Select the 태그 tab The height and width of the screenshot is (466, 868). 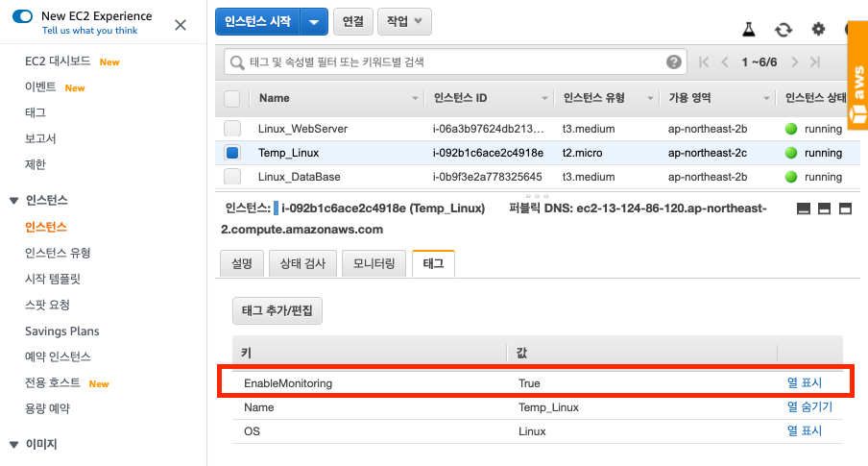[x=433, y=263]
